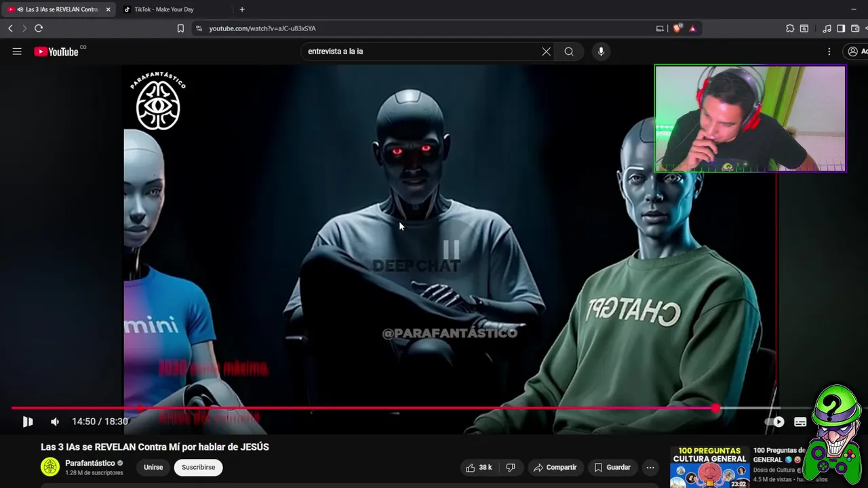The width and height of the screenshot is (868, 488).
Task: Open the browser extensions puzzle icon
Action: (x=790, y=28)
